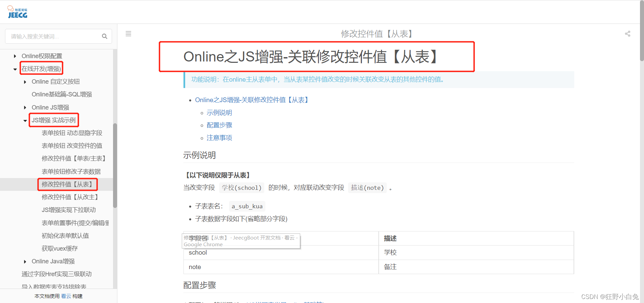
Task: Open 修改控件值【单表/主表】 page
Action: (74, 159)
